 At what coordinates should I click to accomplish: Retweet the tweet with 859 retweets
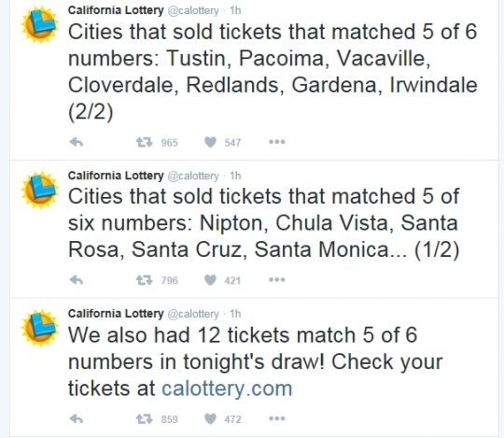pos(145,418)
